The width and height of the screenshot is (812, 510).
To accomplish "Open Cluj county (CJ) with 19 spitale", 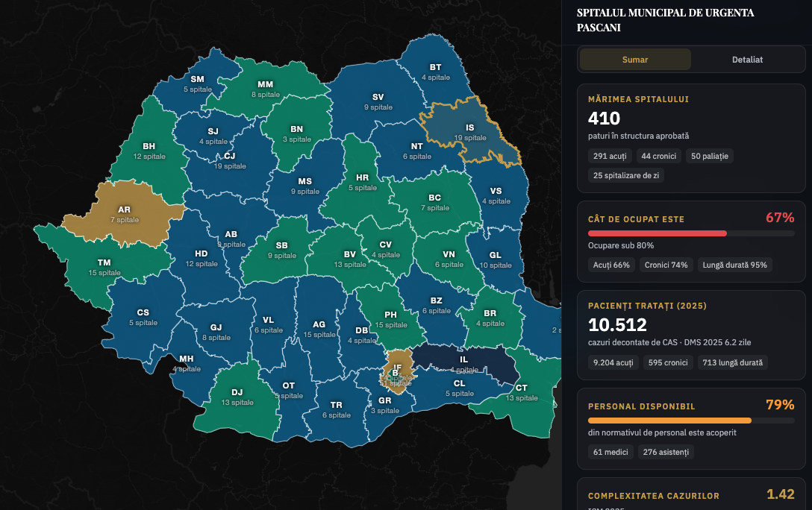I will point(230,161).
